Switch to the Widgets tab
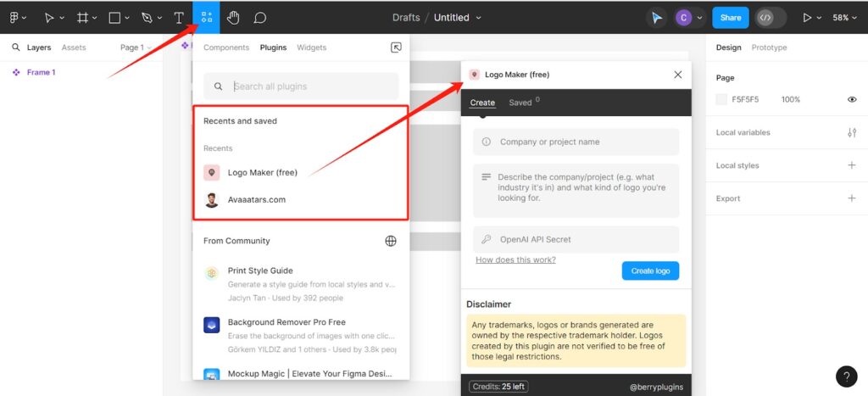Viewport: 868px width, 396px height. coord(312,47)
